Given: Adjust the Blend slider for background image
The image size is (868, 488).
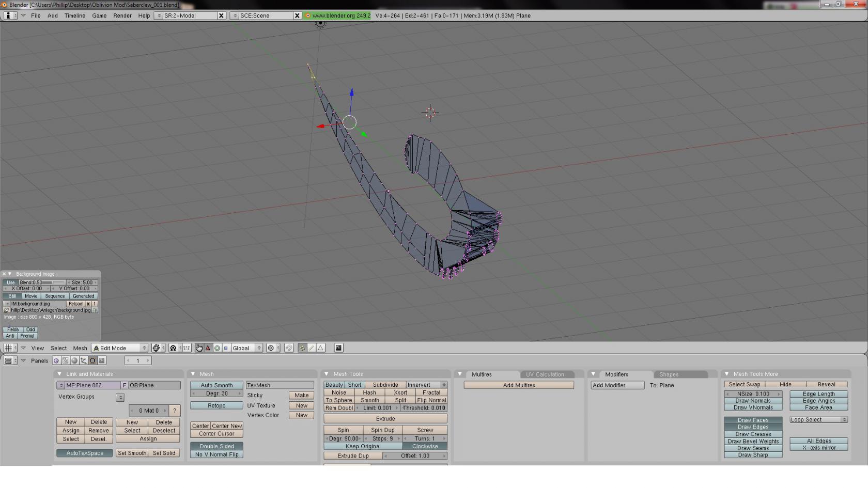Looking at the screenshot, I should 42,282.
